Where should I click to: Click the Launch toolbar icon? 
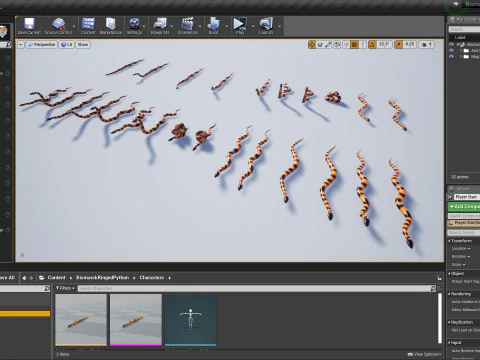tap(266, 24)
